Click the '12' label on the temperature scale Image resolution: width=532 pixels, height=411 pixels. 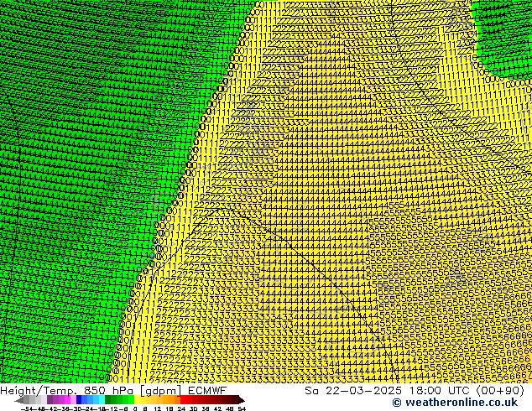pyautogui.click(x=158, y=409)
